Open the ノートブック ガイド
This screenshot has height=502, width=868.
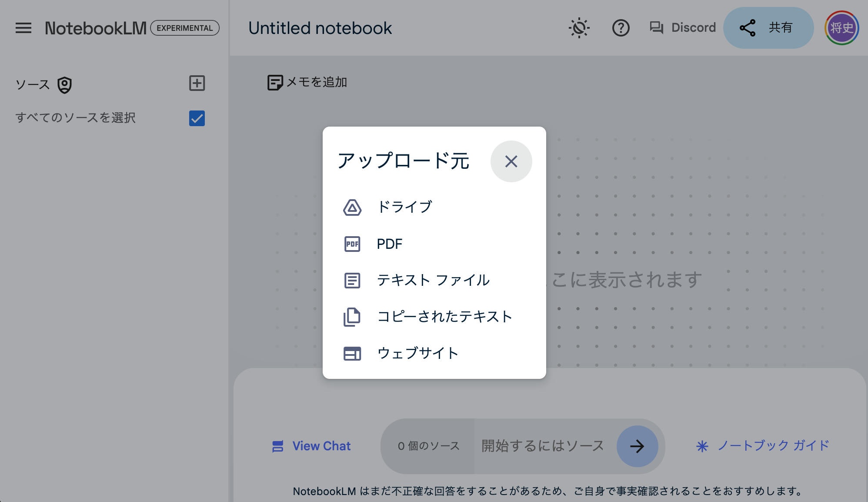pyautogui.click(x=763, y=446)
